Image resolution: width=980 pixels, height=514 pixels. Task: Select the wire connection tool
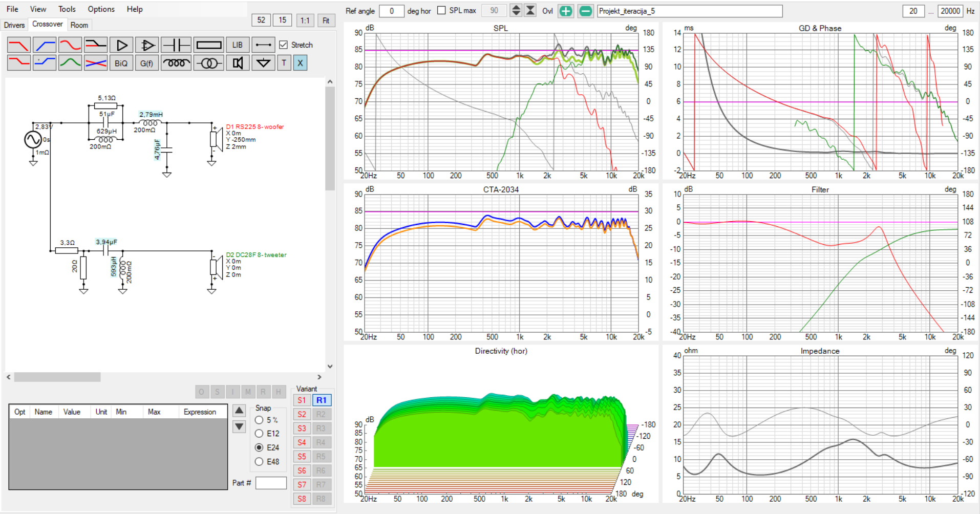[263, 45]
